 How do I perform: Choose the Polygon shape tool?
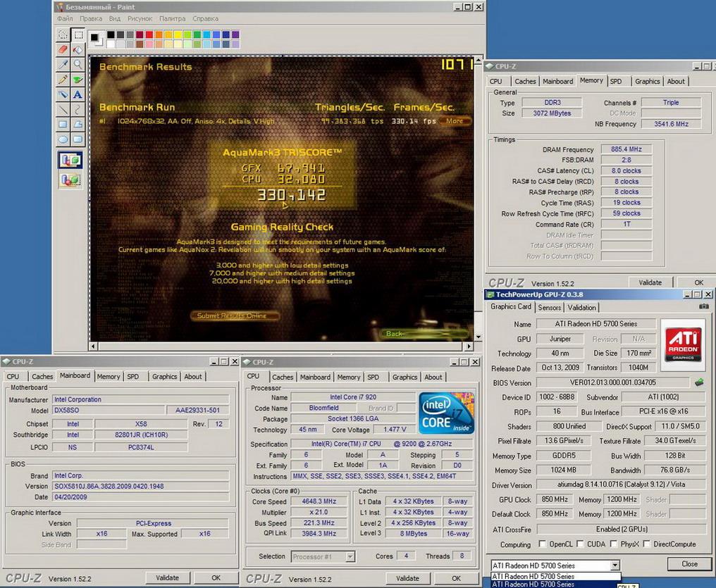(x=78, y=124)
